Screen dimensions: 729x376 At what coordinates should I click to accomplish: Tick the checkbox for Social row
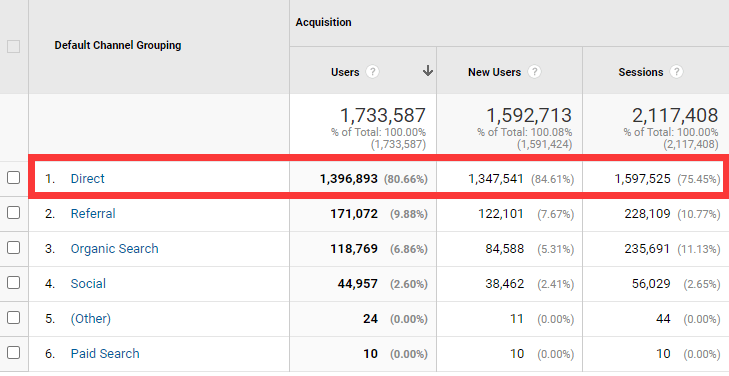click(13, 283)
